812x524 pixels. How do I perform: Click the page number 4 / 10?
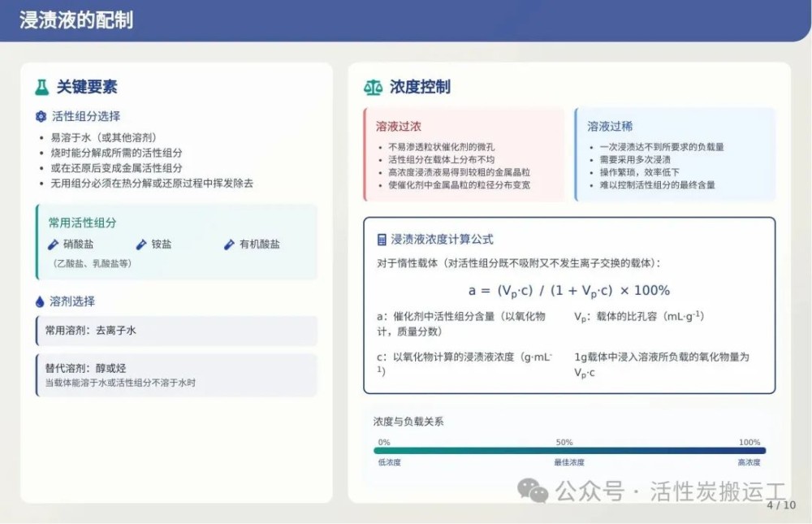pyautogui.click(x=781, y=505)
